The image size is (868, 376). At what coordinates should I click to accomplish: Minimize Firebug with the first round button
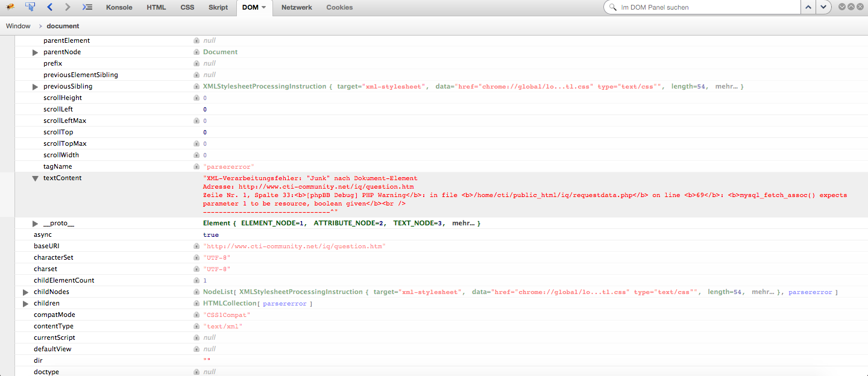pos(842,7)
